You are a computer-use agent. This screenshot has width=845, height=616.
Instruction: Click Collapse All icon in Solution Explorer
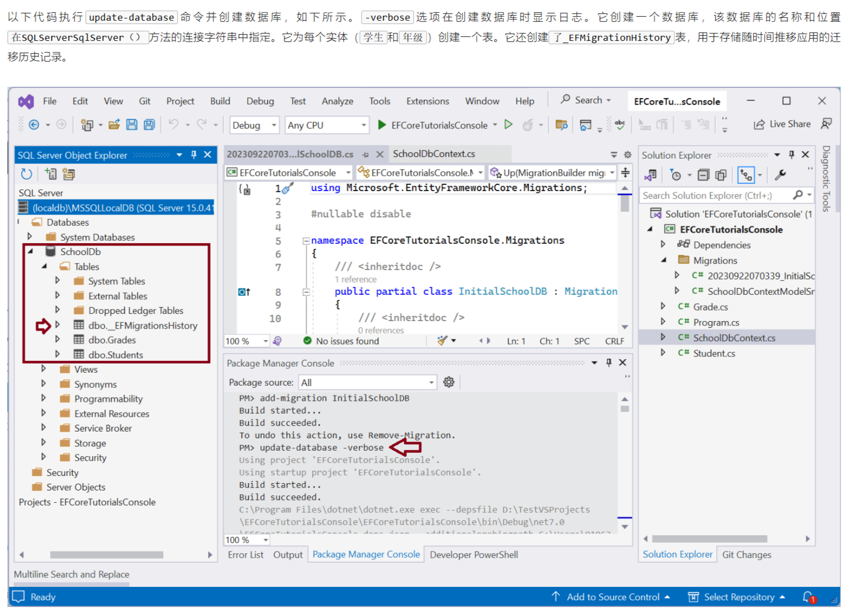coord(703,175)
